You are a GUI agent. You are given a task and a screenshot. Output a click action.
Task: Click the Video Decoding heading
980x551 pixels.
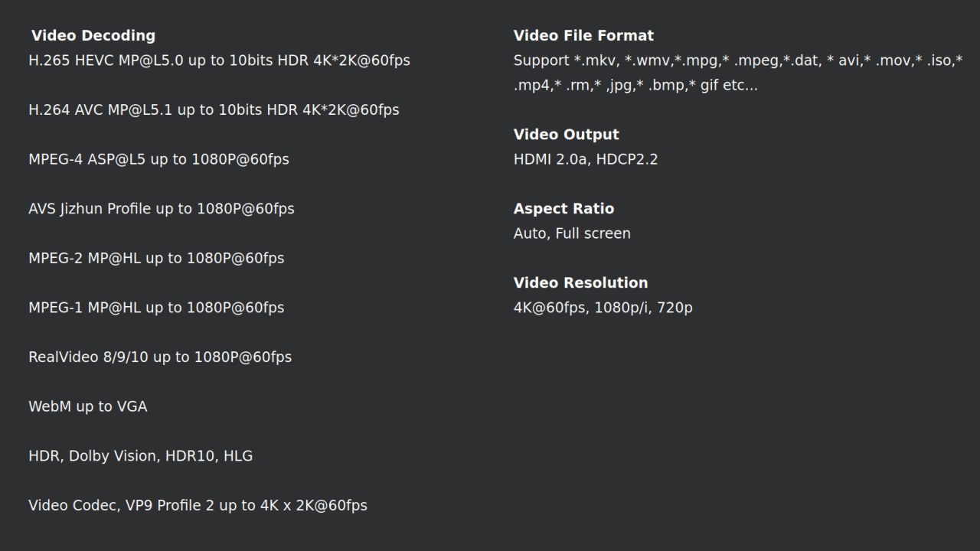coord(93,36)
